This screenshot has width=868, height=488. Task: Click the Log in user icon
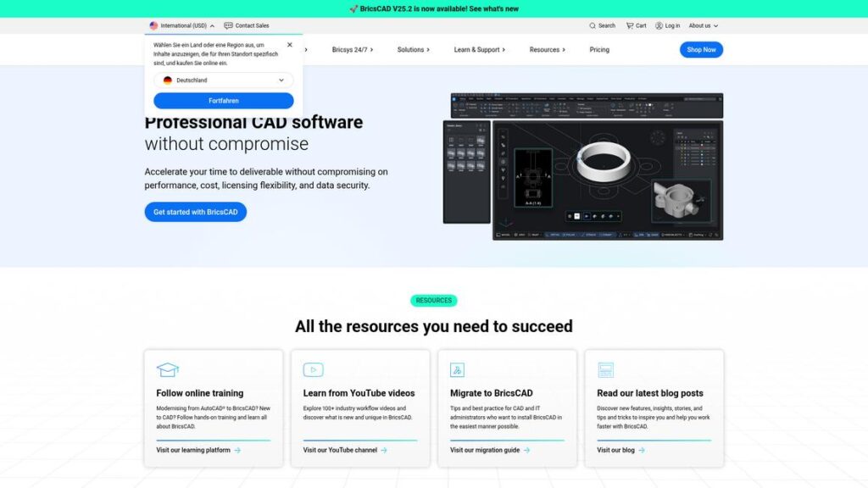click(x=659, y=25)
